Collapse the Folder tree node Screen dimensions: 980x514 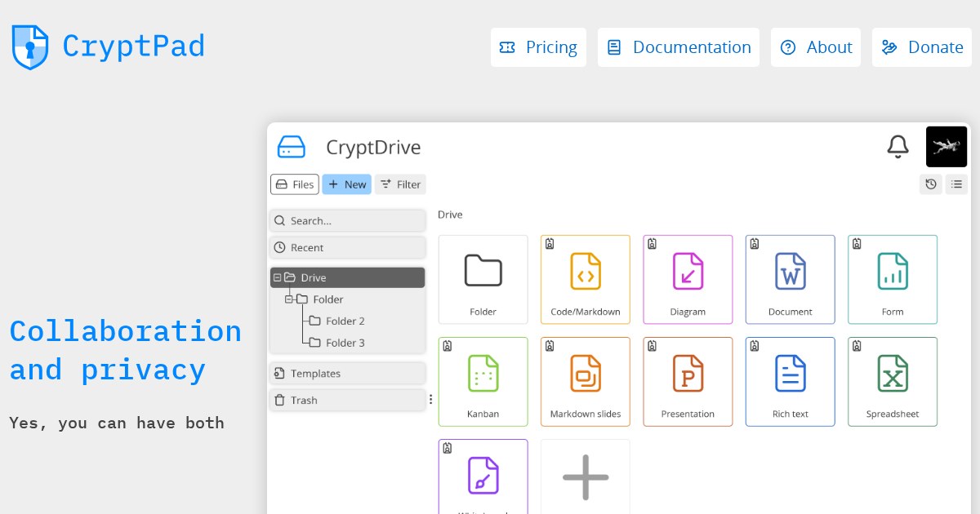tap(288, 299)
